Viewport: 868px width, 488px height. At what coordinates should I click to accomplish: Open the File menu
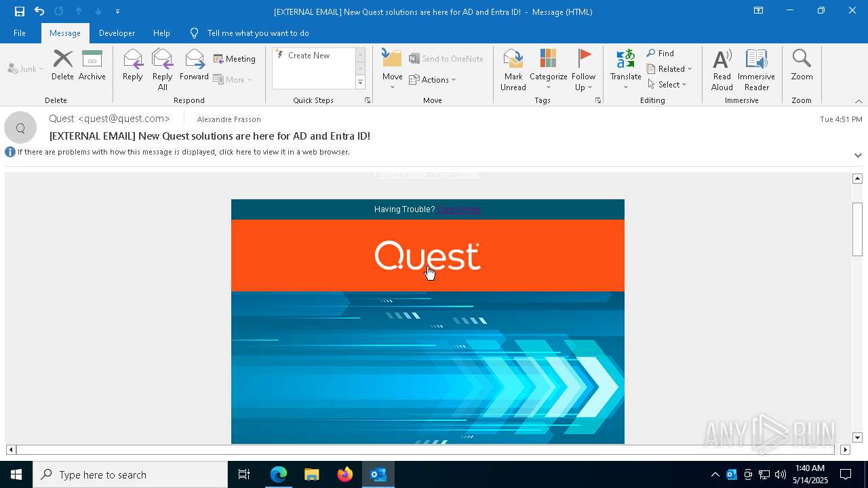tap(20, 33)
